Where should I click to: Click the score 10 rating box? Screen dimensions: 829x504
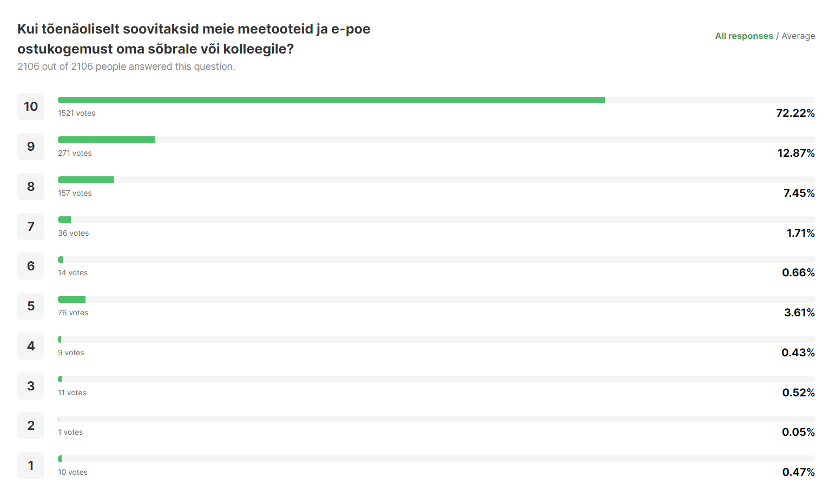coord(31,107)
